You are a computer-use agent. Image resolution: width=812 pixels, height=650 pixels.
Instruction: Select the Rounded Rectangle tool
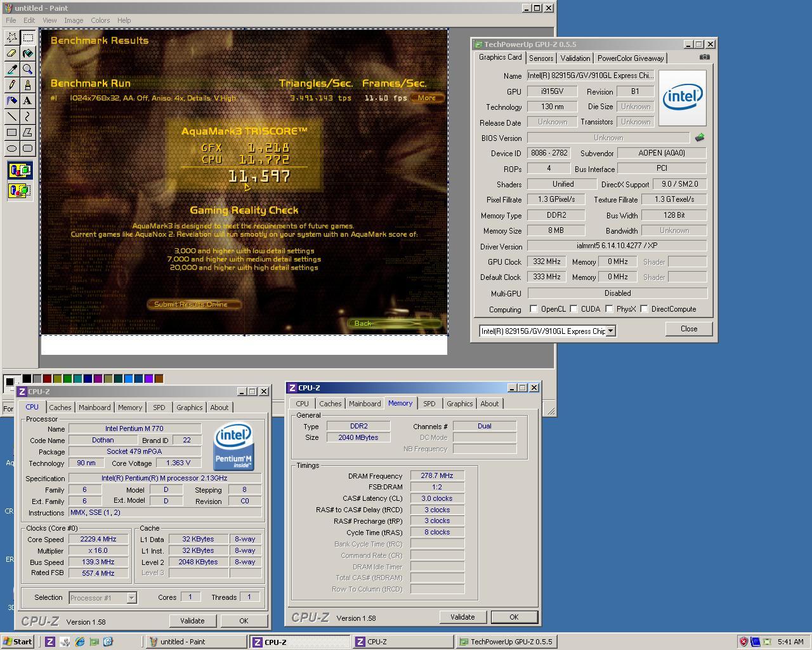point(28,149)
